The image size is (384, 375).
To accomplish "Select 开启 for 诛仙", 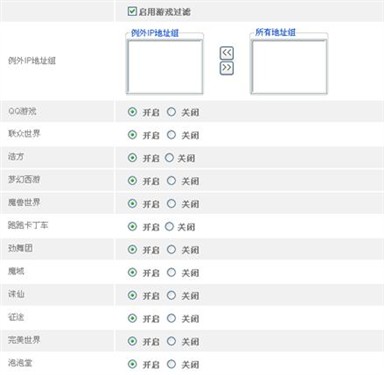I will pyautogui.click(x=132, y=295).
